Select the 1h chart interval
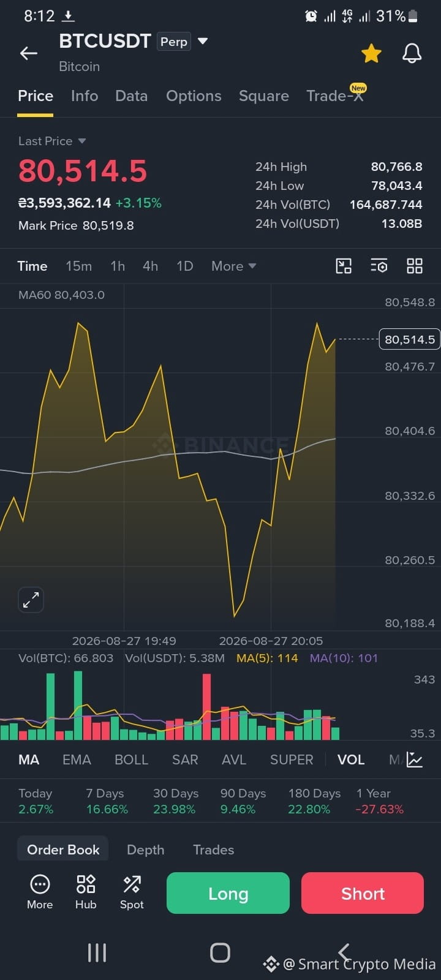441x980 pixels. 118,266
